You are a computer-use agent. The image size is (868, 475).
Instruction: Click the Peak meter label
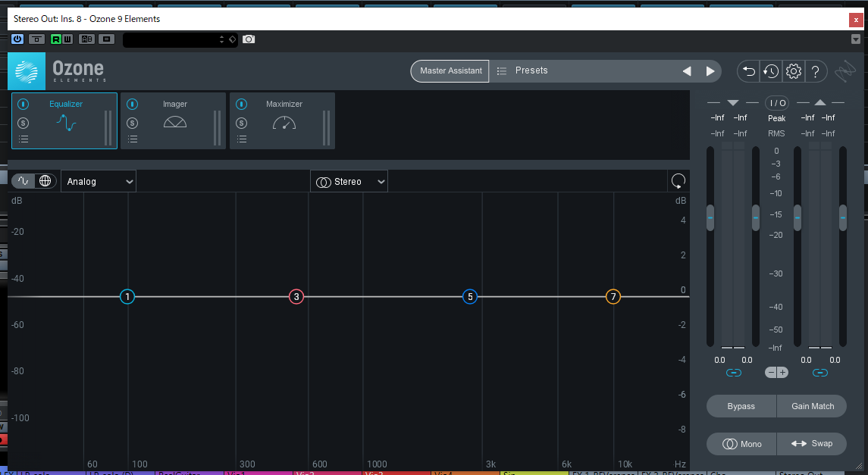point(777,118)
